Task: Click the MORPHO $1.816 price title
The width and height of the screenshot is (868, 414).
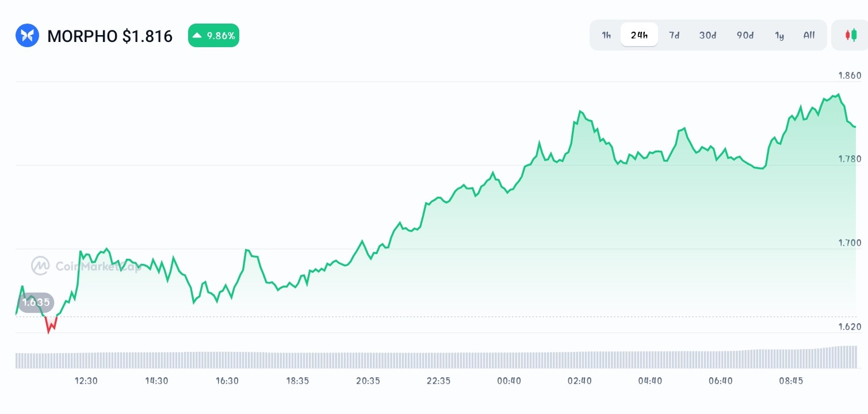Action: click(110, 36)
